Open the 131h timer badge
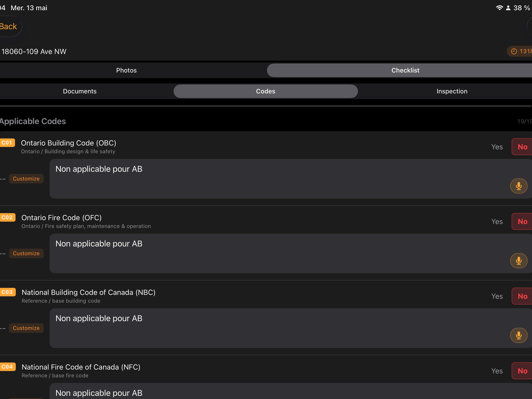This screenshot has width=532, height=399. pos(520,51)
